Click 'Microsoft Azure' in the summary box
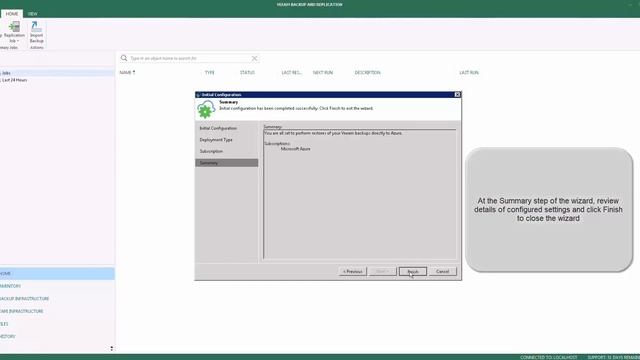 296,149
